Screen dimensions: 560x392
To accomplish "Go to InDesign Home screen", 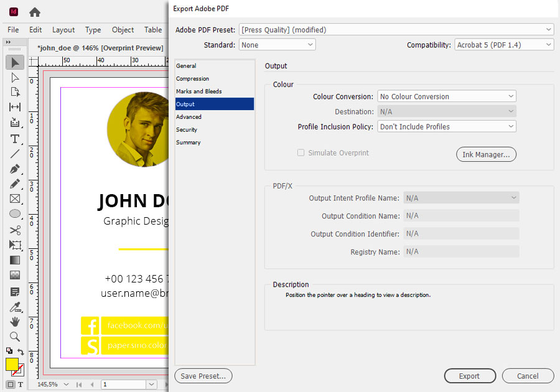I will click(35, 12).
